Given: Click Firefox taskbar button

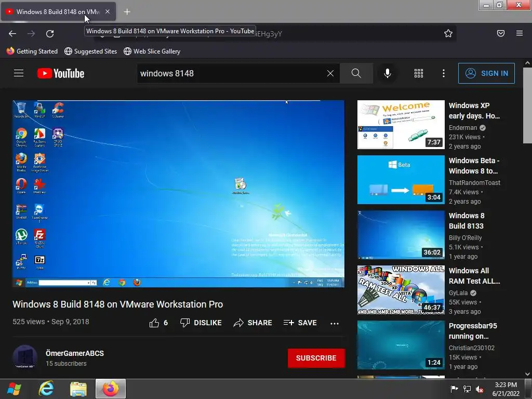Looking at the screenshot, I should click(111, 389).
